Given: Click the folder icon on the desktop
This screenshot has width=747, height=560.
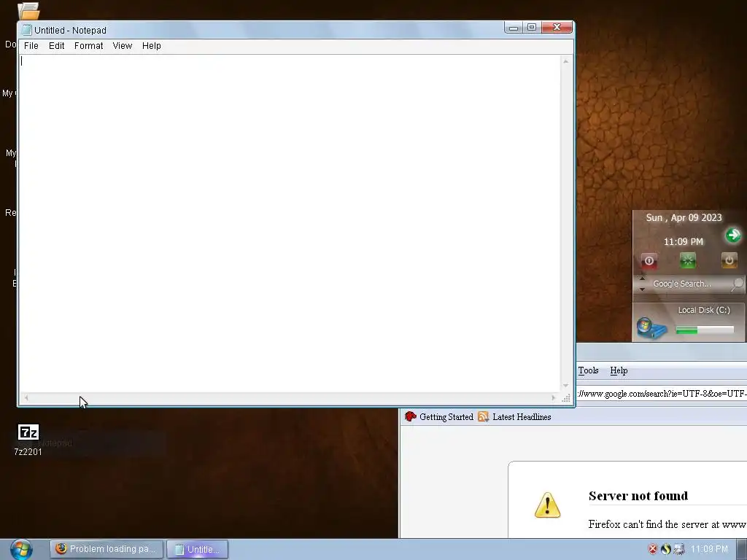Looking at the screenshot, I should coord(28,12).
